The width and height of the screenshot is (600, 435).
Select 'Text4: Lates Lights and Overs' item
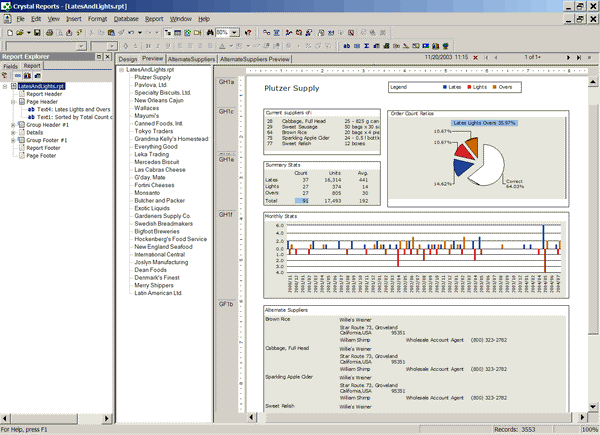click(73, 109)
